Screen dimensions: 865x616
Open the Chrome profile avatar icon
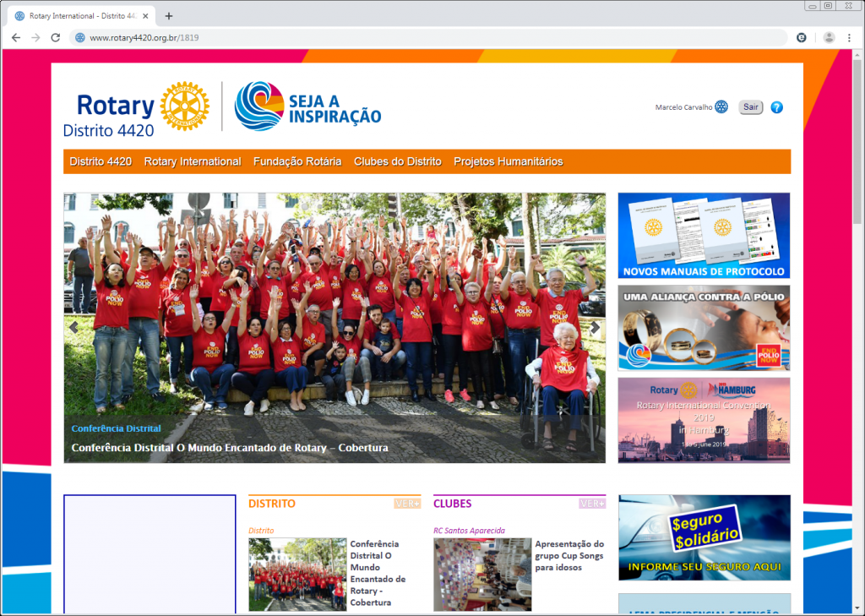coord(829,38)
